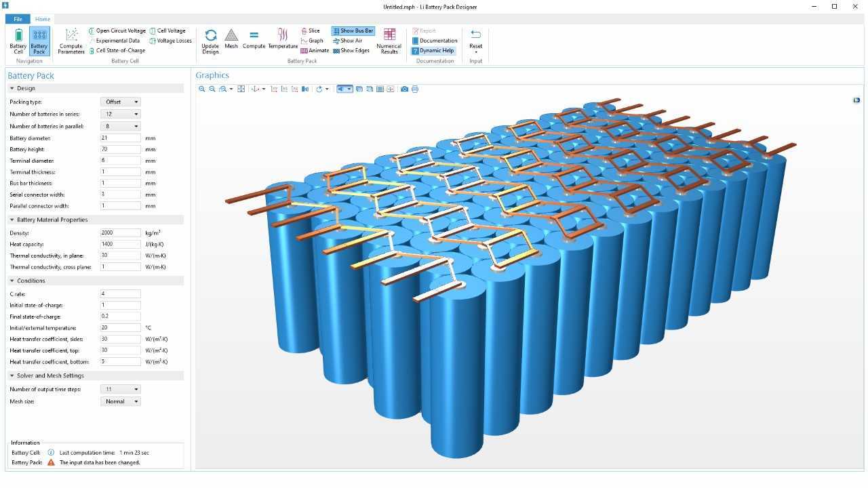Select the Battery Cell navigation icon
Viewport: 868px width, 488px height.
[x=18, y=41]
